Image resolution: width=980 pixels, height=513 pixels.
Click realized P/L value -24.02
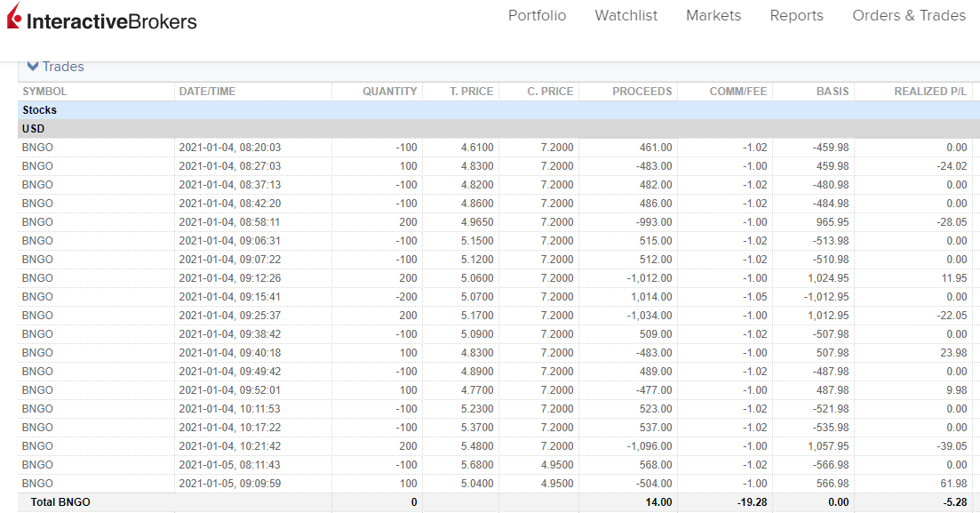[952, 166]
